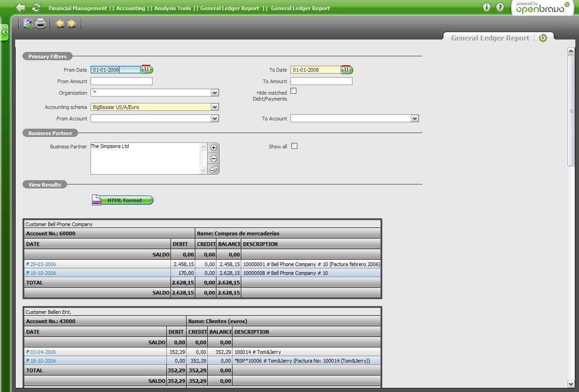Click the 2.458,15 debit value
The width and height of the screenshot is (579, 392).
click(183, 264)
